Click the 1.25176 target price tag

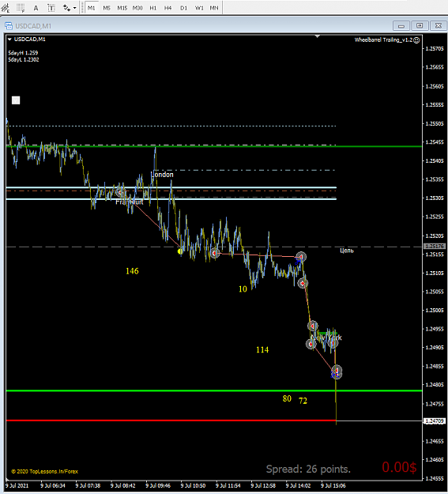point(435,247)
